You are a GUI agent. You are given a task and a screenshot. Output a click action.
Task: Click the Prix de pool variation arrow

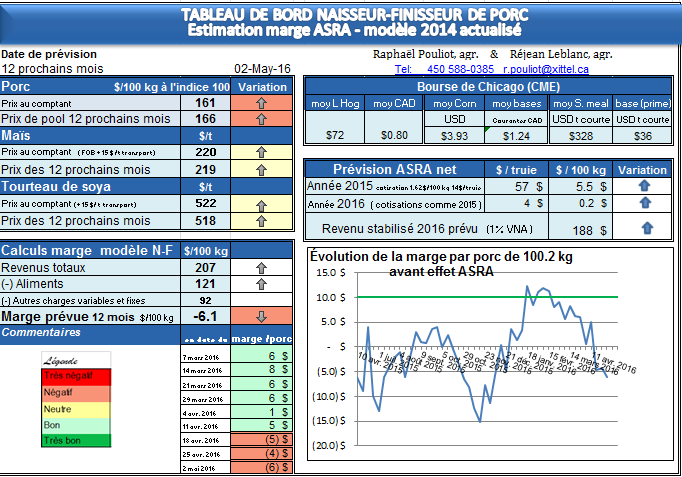[262, 119]
